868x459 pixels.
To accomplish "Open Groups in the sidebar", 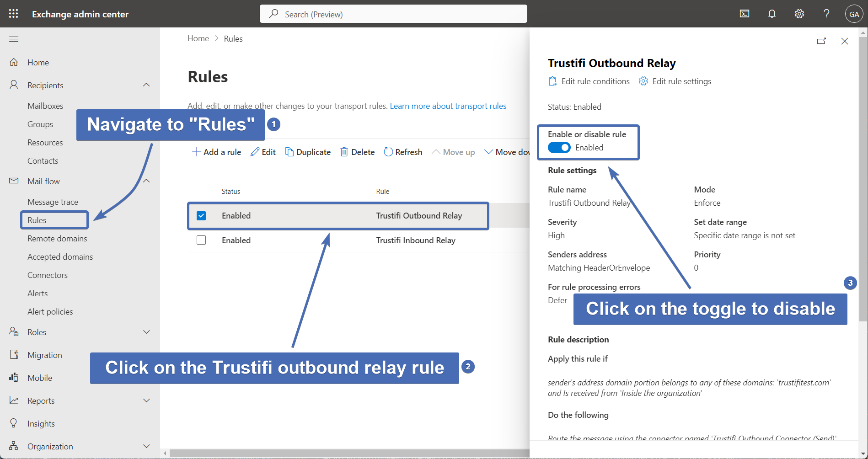I will (x=40, y=124).
